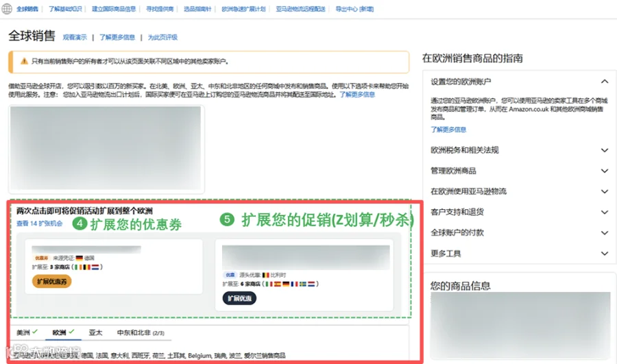Open the 了解基础知识 navigation link

point(65,9)
